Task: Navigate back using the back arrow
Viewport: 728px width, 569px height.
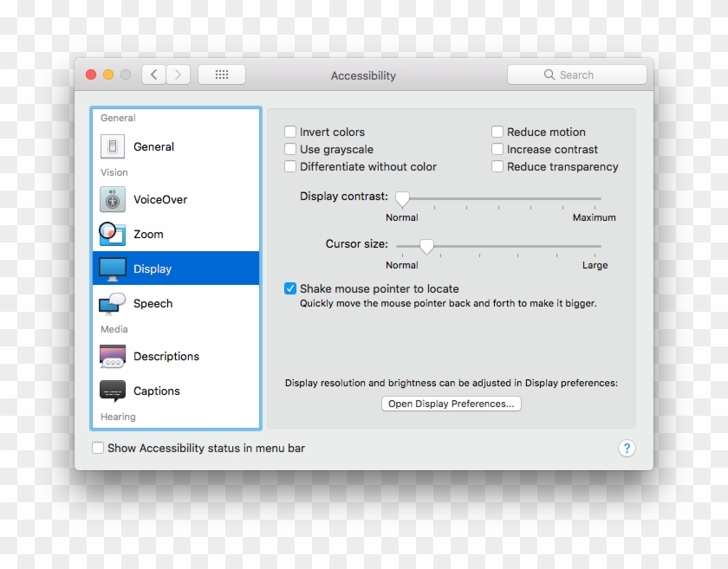Action: pos(153,74)
